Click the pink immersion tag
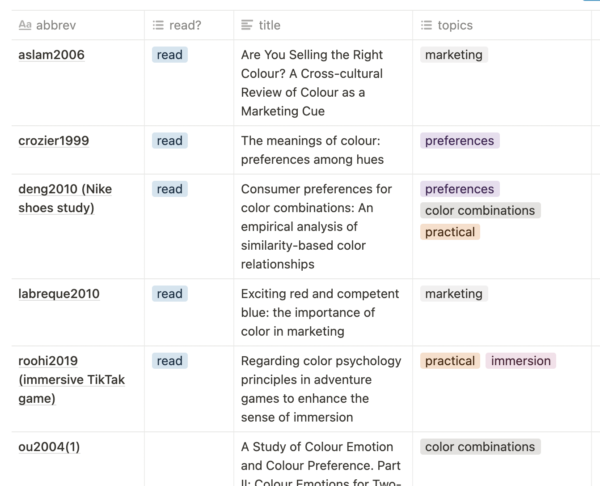The image size is (600, 486). click(x=520, y=361)
